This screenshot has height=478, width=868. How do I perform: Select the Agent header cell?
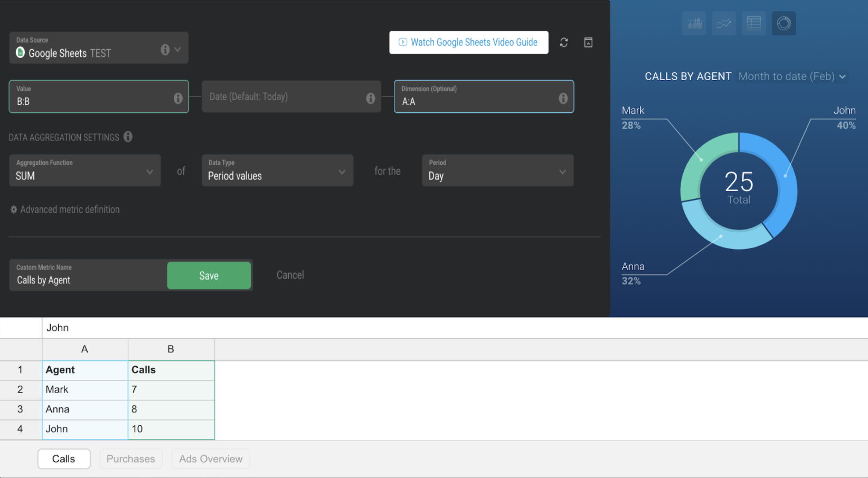[85, 370]
